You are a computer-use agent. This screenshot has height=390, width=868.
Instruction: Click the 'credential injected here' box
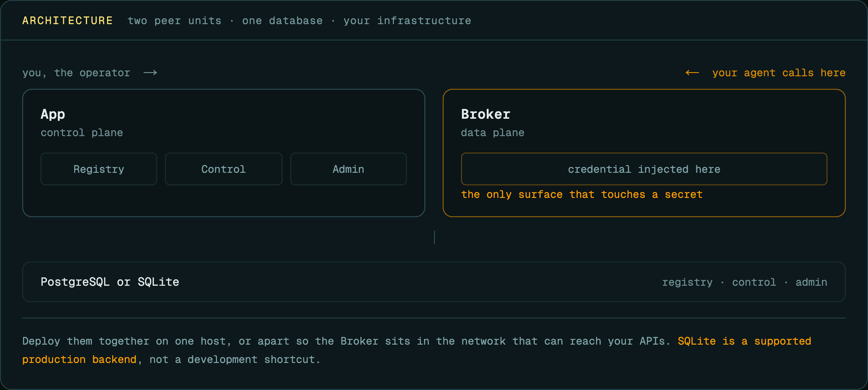click(644, 169)
